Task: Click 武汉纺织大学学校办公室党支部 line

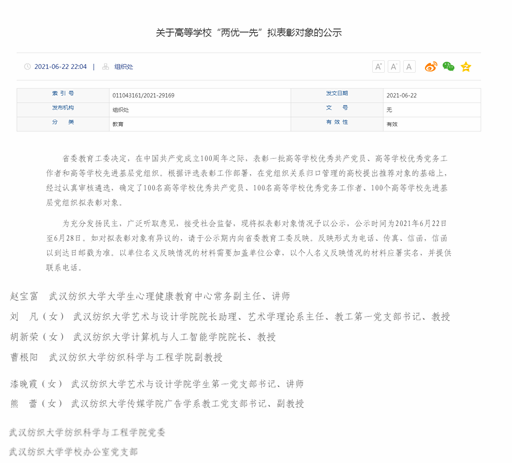Action: click(73, 452)
